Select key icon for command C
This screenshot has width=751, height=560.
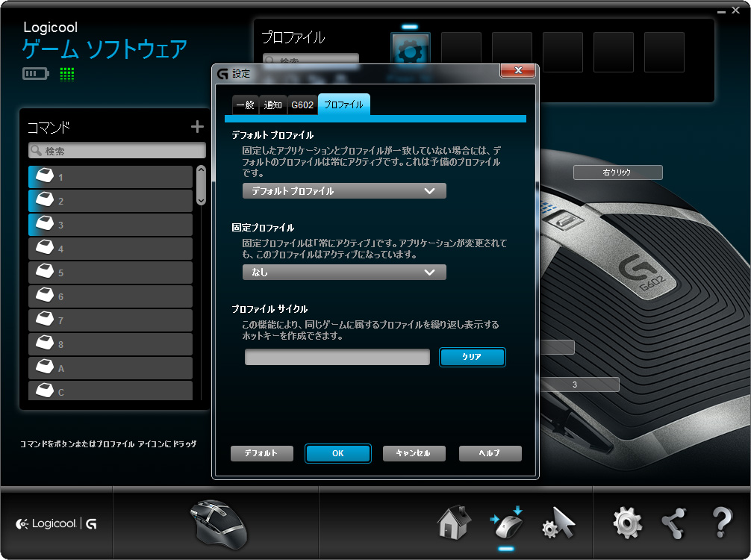(45, 391)
